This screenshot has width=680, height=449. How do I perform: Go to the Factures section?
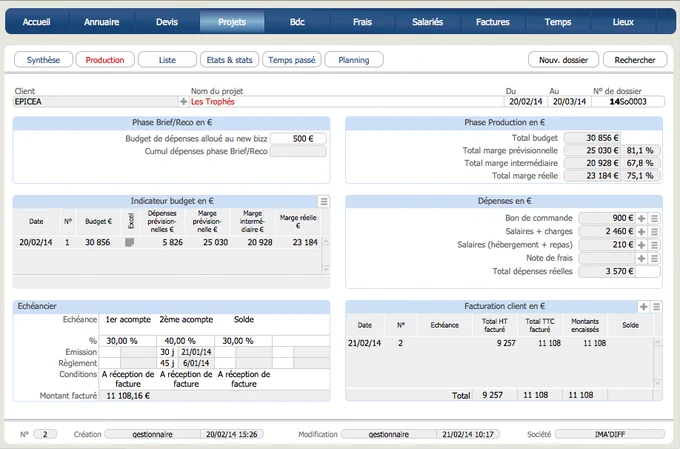tap(493, 22)
